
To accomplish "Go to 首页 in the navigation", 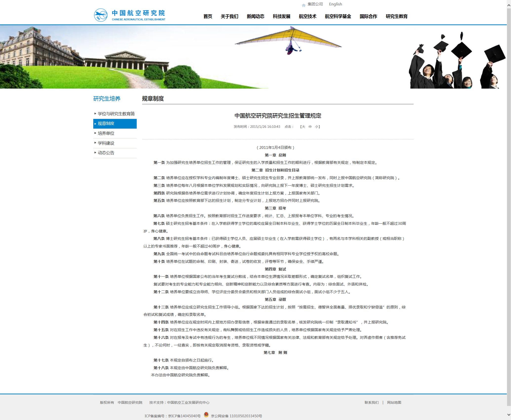I will point(208,16).
